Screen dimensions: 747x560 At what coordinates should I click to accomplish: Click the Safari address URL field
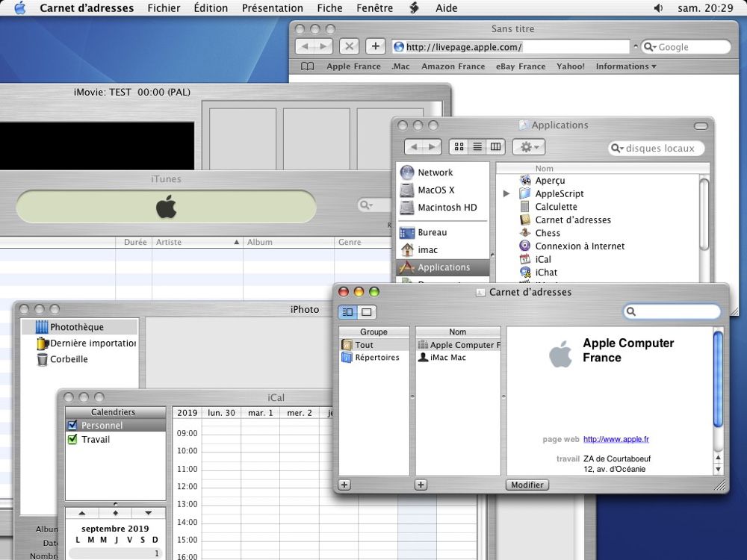(x=511, y=46)
